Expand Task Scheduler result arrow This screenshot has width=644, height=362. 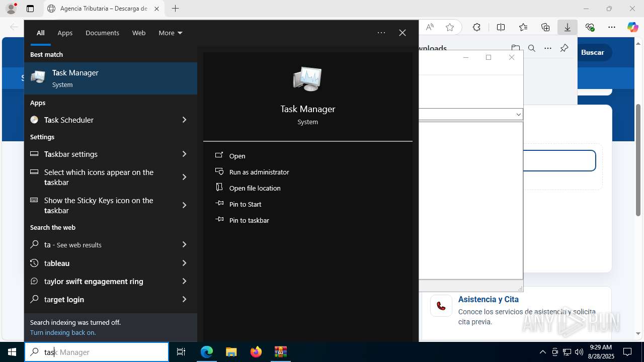tap(184, 120)
